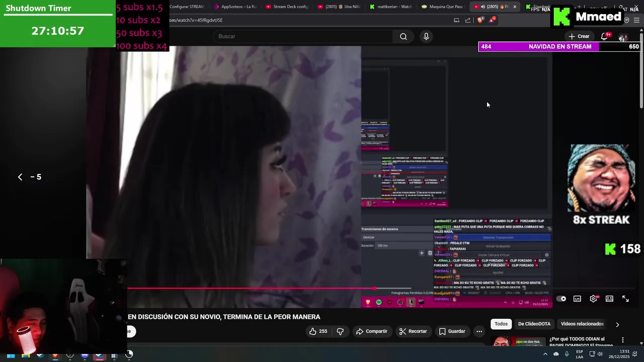Screen dimensions: 644x362
Task: Open Discord from the taskbar
Action: (x=85, y=355)
